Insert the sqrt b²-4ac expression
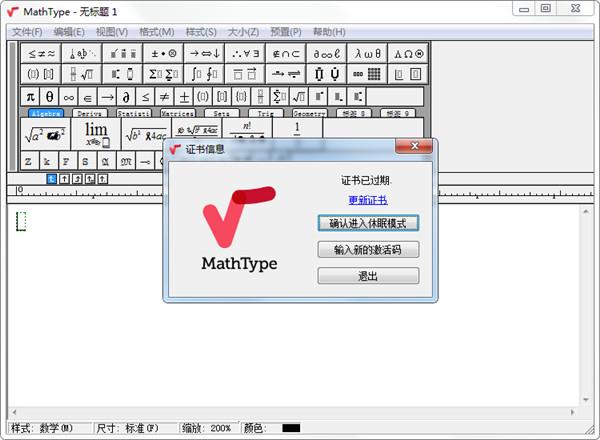The image size is (600, 440). click(146, 134)
